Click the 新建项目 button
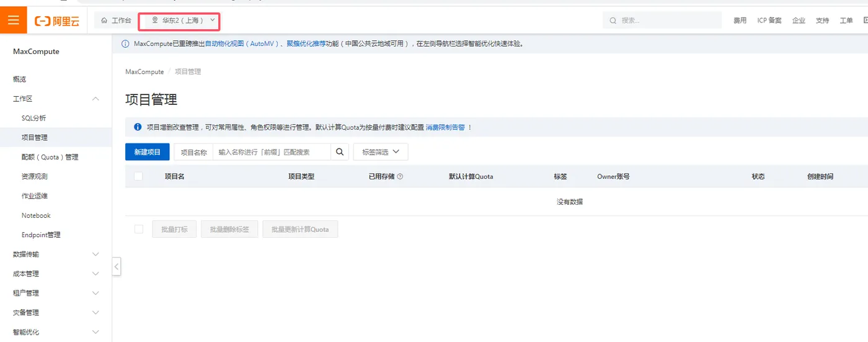The width and height of the screenshot is (868, 342). [148, 152]
